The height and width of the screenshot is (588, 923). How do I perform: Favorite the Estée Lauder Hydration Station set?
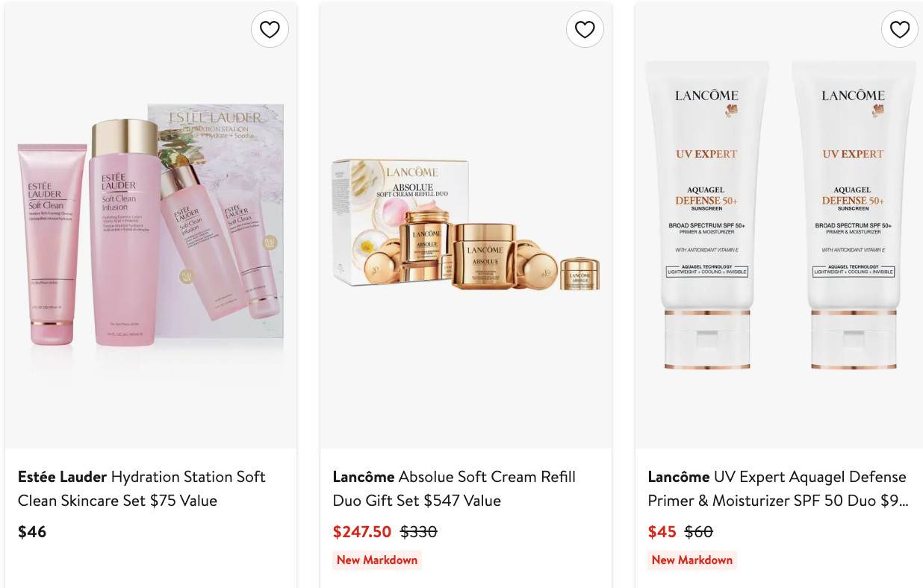point(270,30)
